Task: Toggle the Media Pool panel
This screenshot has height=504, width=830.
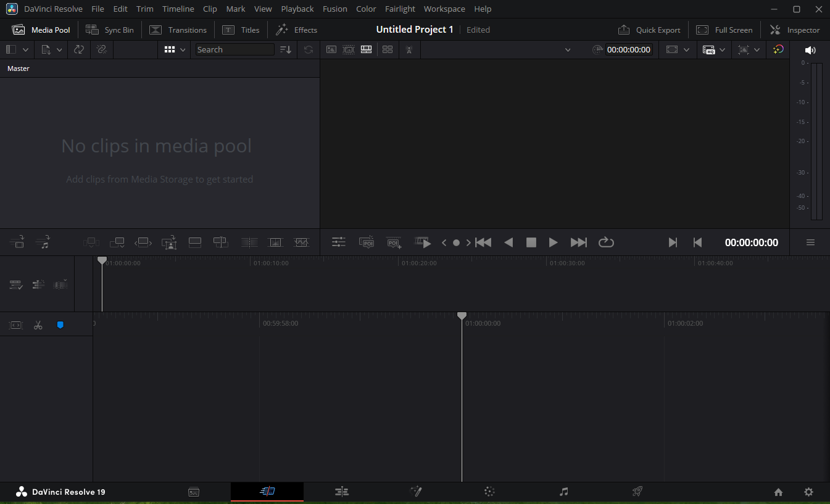Action: click(x=41, y=30)
